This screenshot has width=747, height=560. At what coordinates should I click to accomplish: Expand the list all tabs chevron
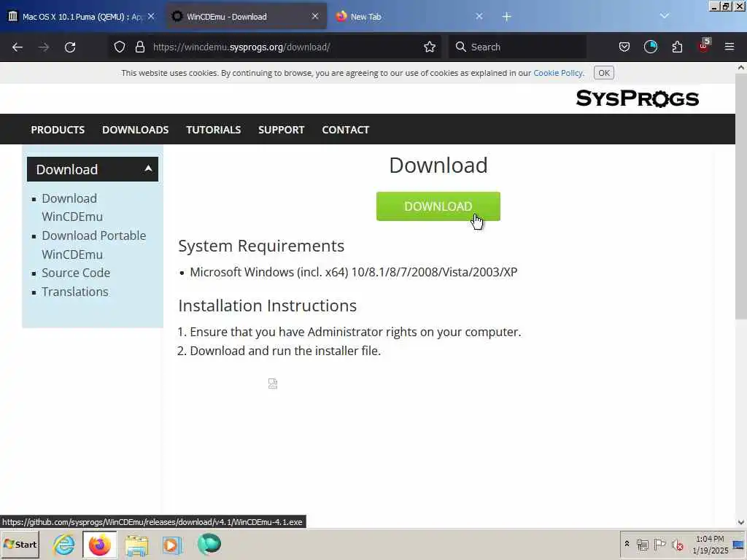pos(664,16)
